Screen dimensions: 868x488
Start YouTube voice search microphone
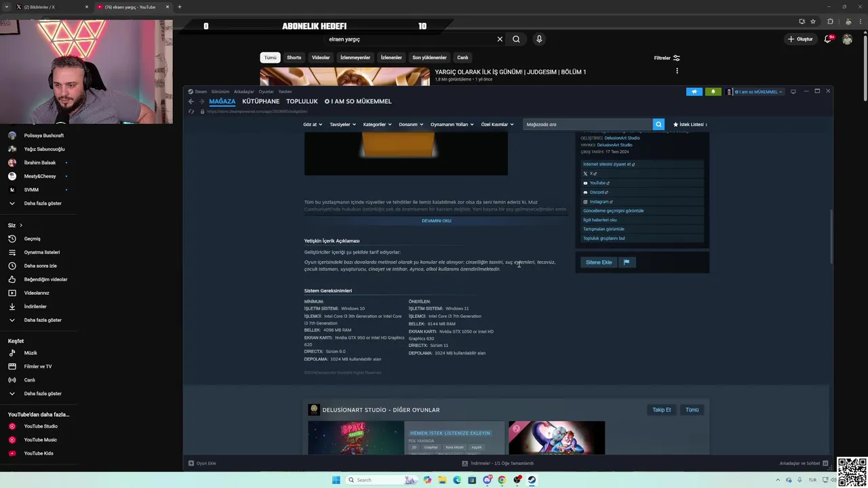[x=539, y=39]
